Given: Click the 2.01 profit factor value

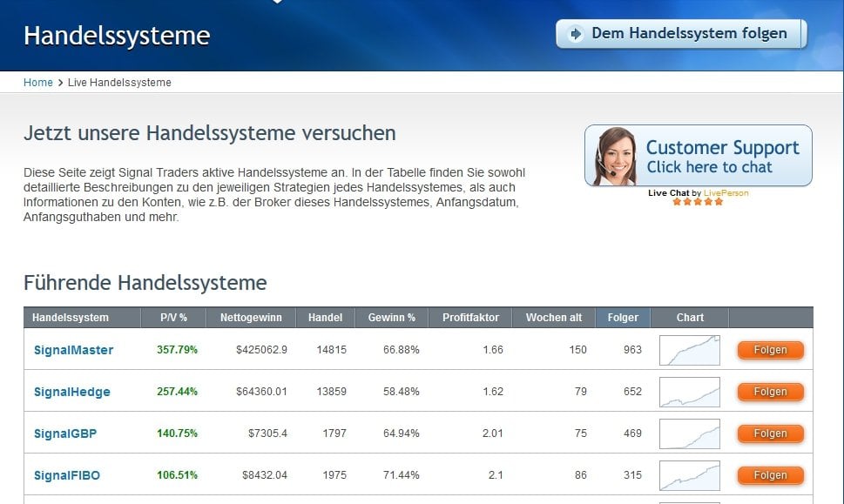Looking at the screenshot, I should [x=492, y=433].
